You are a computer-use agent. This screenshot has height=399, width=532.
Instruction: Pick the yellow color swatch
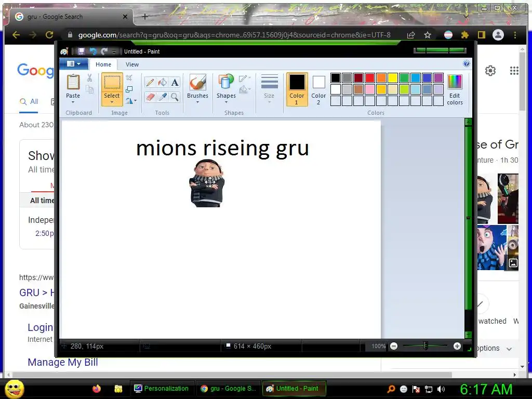point(393,78)
